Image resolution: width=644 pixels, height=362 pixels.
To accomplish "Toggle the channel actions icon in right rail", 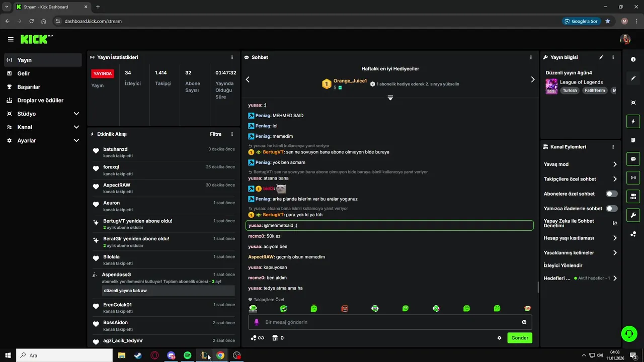I will 633,196.
